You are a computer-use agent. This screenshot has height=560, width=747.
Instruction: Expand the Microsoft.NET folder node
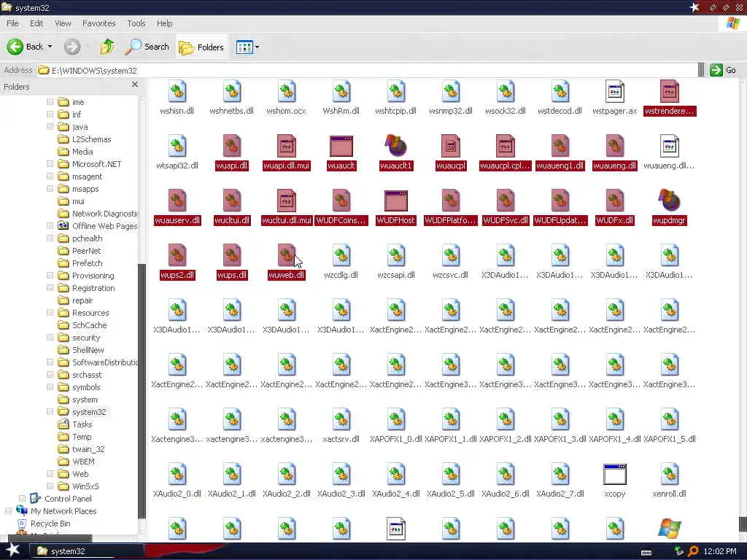pyautogui.click(x=50, y=164)
